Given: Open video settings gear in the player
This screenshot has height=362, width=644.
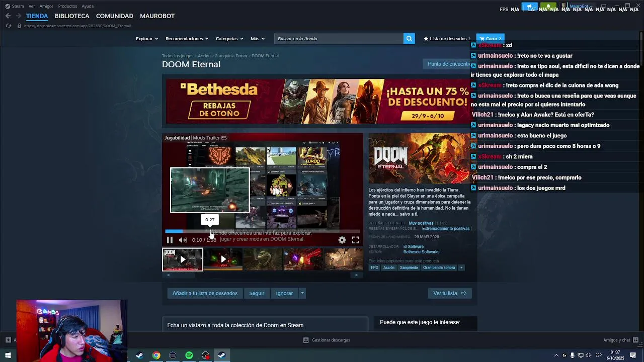Looking at the screenshot, I should [x=342, y=240].
